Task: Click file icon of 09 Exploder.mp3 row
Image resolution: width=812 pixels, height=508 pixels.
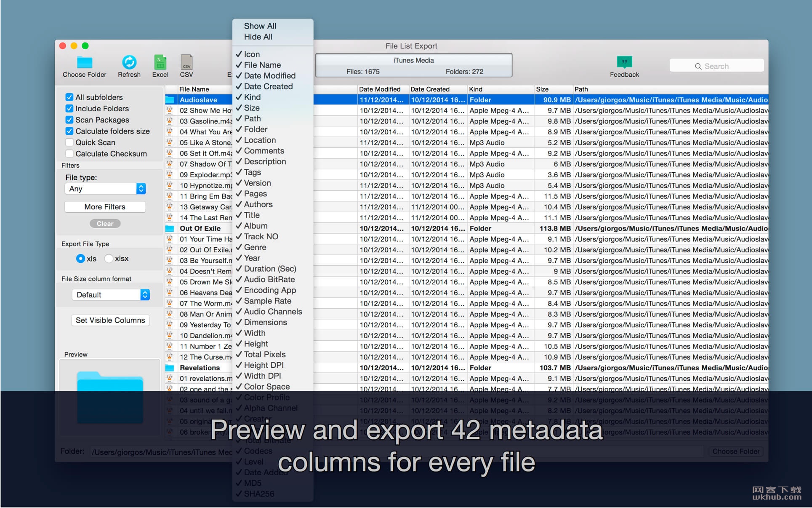Action: (170, 175)
